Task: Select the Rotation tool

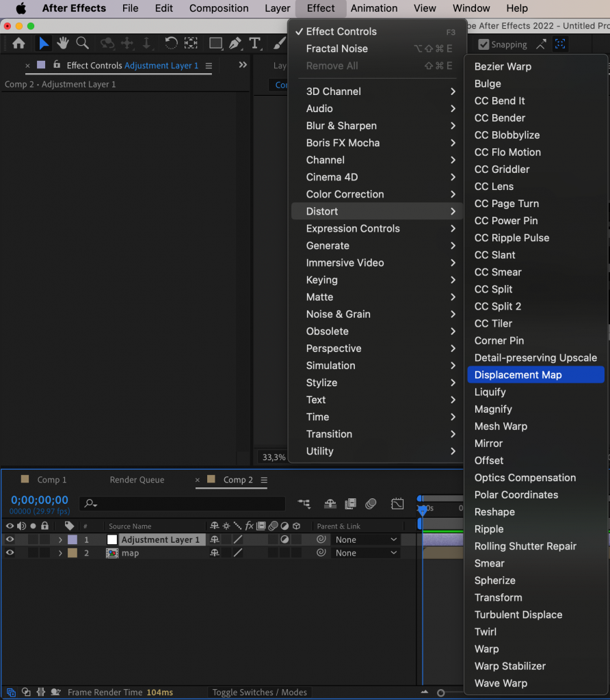Action: point(170,43)
